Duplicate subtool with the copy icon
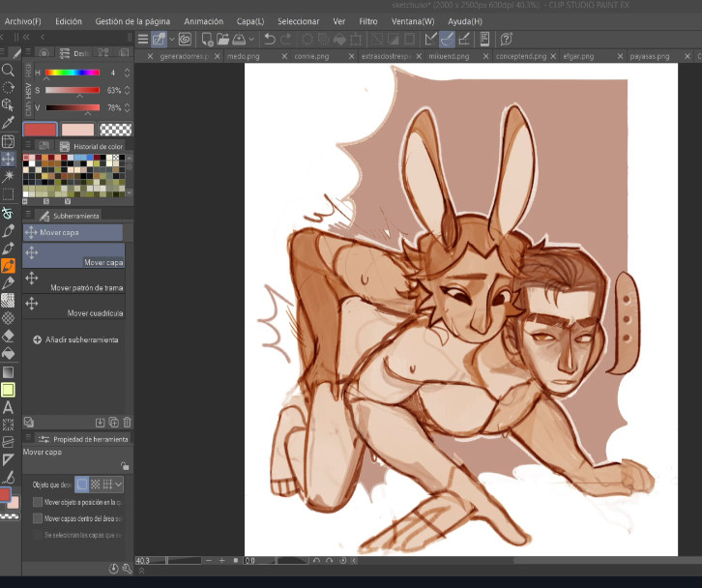Image resolution: width=702 pixels, height=588 pixels. [x=114, y=422]
